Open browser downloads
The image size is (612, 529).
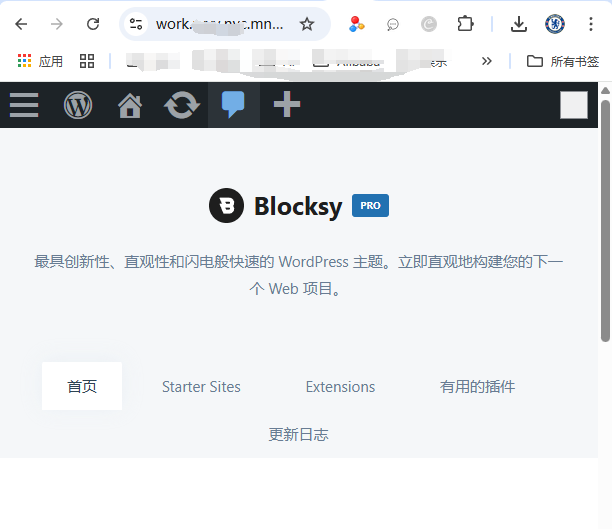click(519, 24)
